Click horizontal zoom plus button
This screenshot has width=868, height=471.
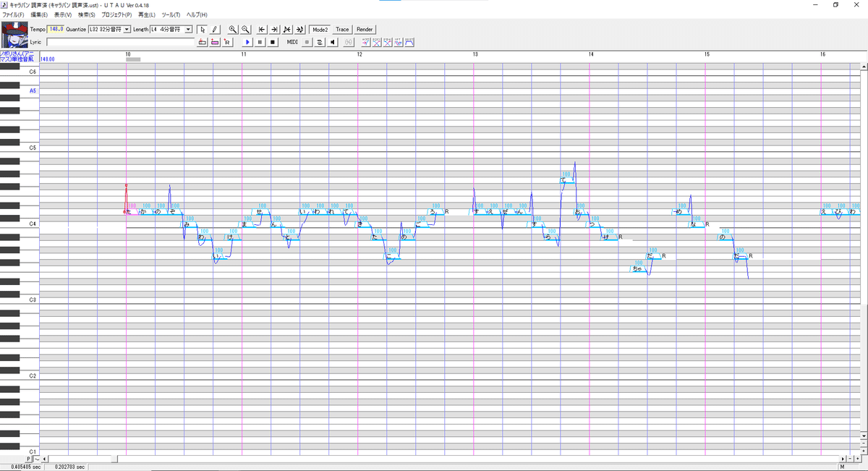[858, 459]
